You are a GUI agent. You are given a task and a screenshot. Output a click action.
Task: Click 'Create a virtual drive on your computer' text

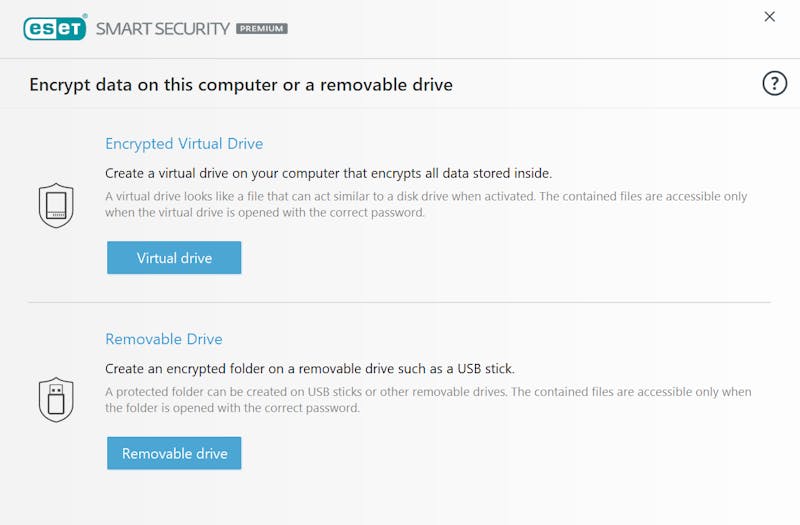click(x=329, y=173)
